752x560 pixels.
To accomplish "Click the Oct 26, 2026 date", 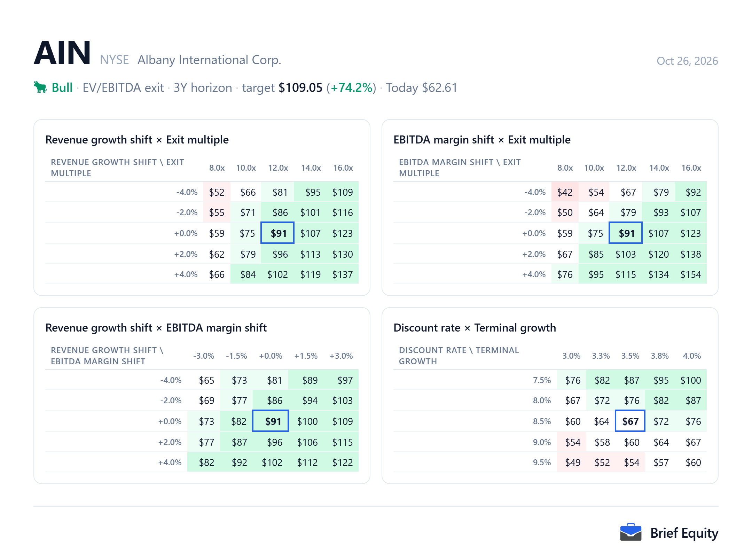I will [x=687, y=61].
